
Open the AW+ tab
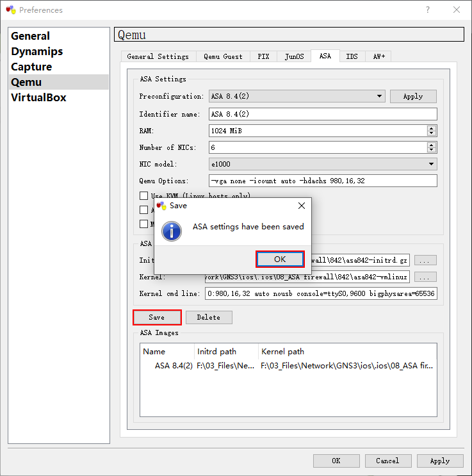pos(378,56)
